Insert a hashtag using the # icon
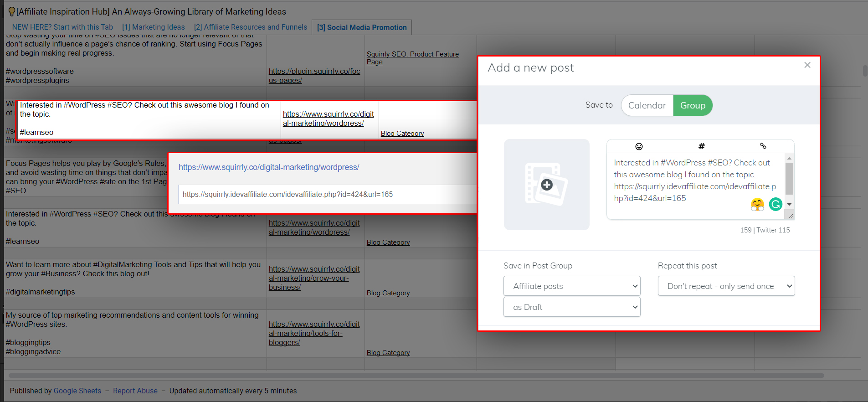 click(701, 146)
